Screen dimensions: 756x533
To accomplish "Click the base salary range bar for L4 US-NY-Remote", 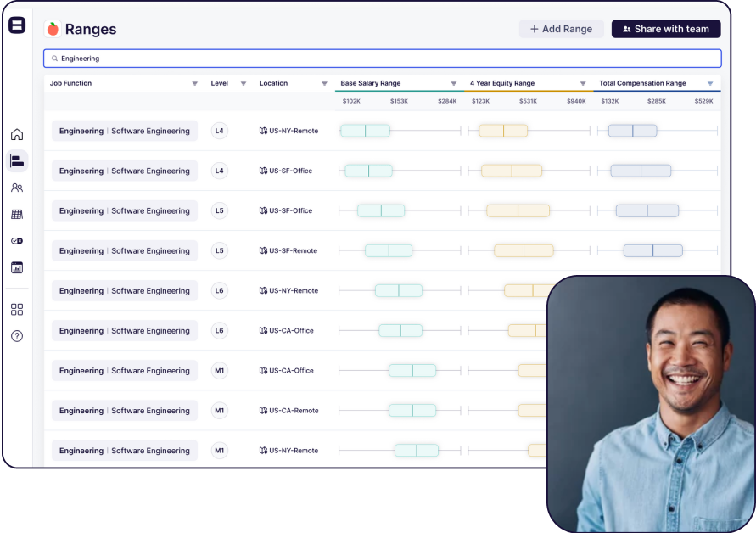I will (365, 131).
